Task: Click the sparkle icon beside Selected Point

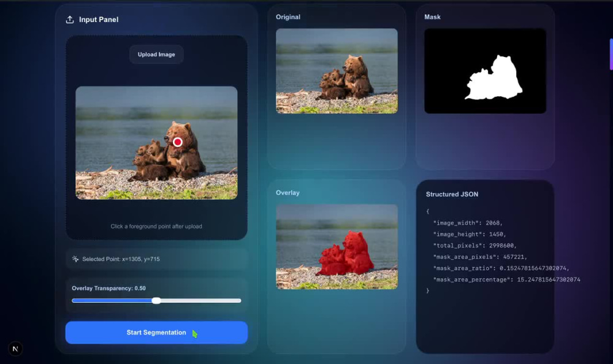Action: tap(75, 259)
